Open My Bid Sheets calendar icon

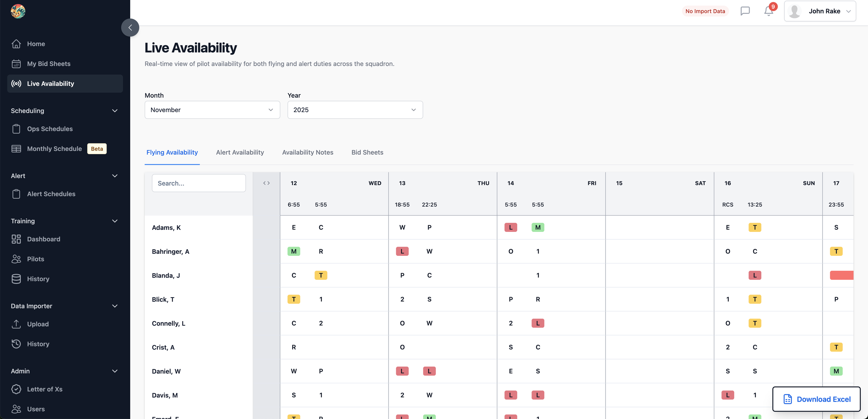16,64
